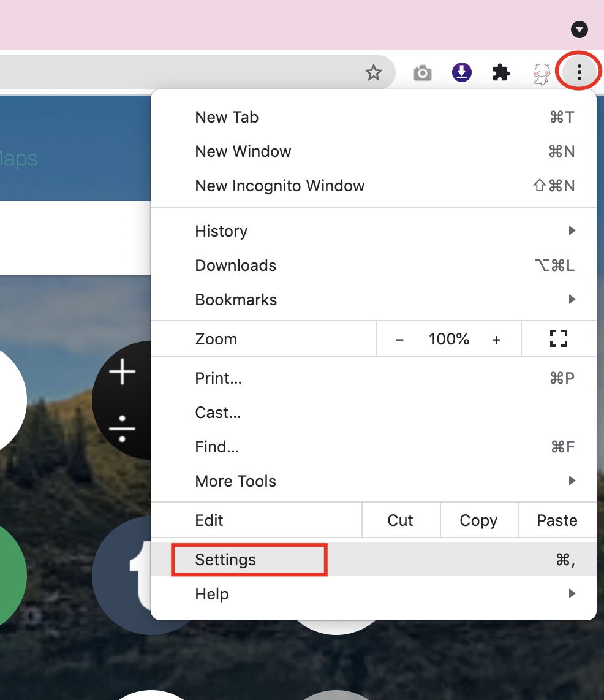The image size is (604, 700).
Task: Select New Tab from the menu
Action: click(374, 117)
